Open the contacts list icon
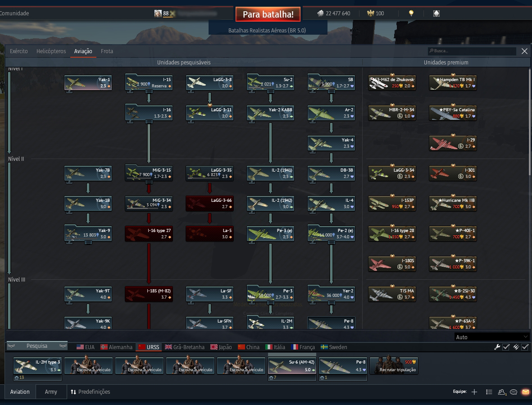 501,392
